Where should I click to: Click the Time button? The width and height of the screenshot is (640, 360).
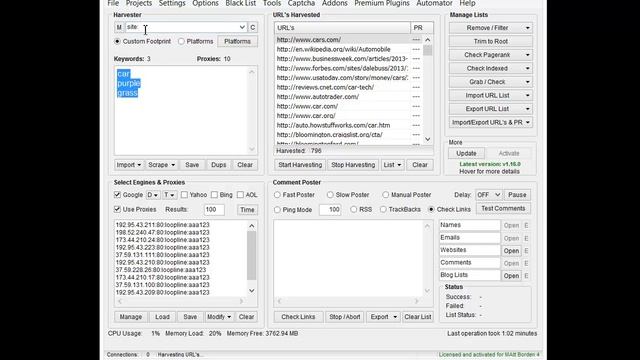click(x=247, y=209)
